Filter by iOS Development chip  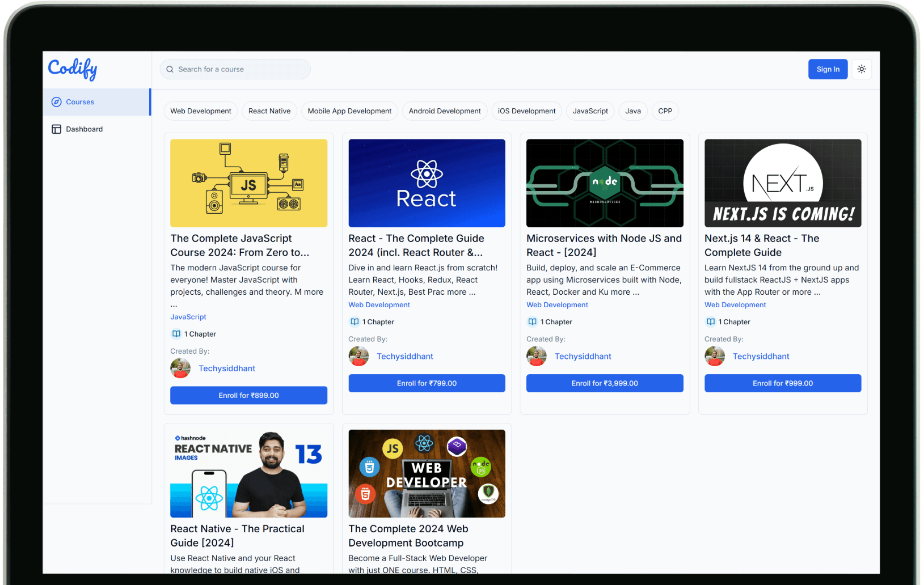(x=527, y=111)
